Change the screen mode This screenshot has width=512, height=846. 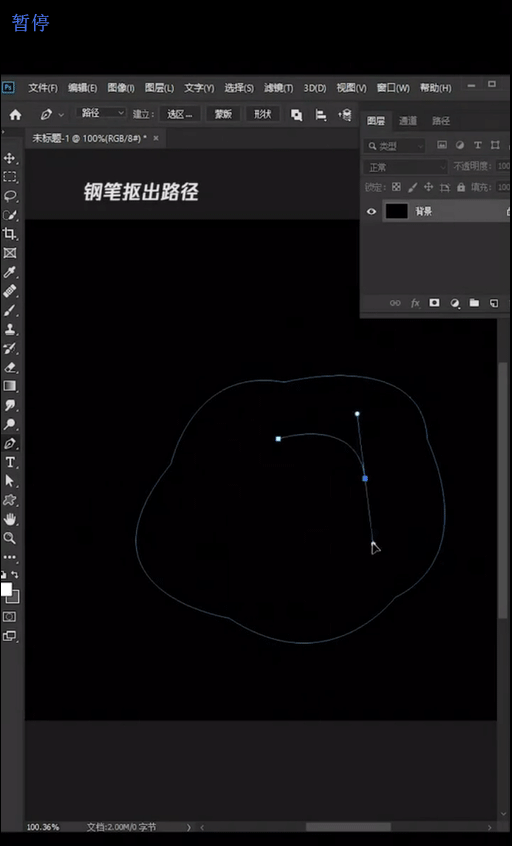pyautogui.click(x=9, y=636)
